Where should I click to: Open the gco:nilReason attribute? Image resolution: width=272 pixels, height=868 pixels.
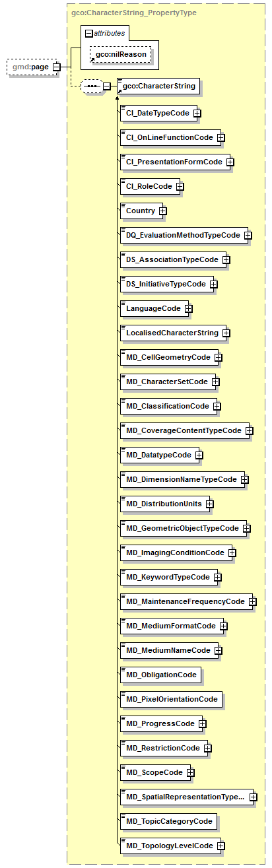119,54
